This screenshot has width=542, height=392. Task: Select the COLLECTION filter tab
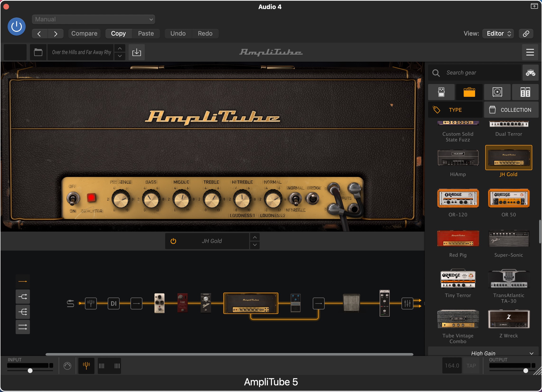click(x=511, y=110)
